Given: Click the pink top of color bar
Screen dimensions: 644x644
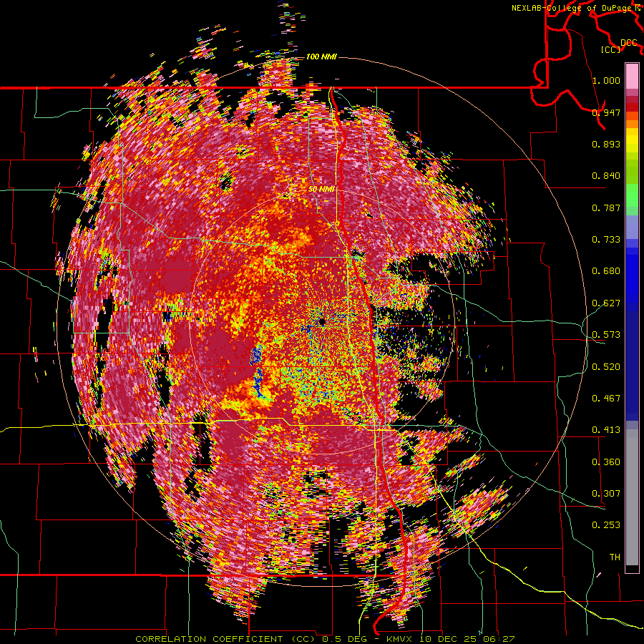Looking at the screenshot, I should (x=632, y=76).
